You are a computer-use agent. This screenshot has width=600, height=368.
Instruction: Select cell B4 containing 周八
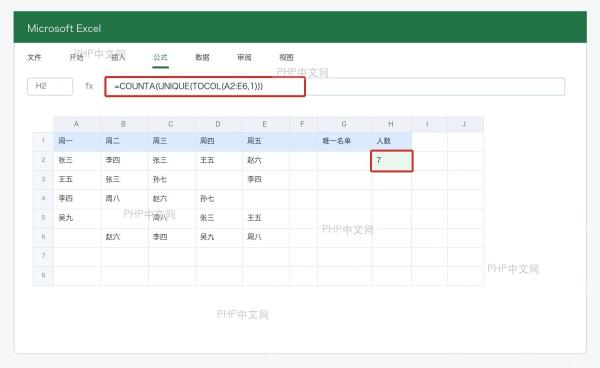point(124,199)
